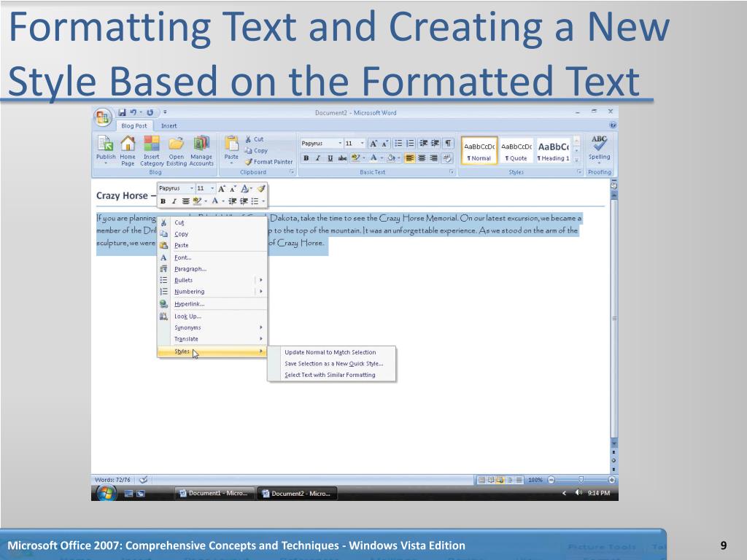Click the mini toolbar Format Painter icon

260,189
